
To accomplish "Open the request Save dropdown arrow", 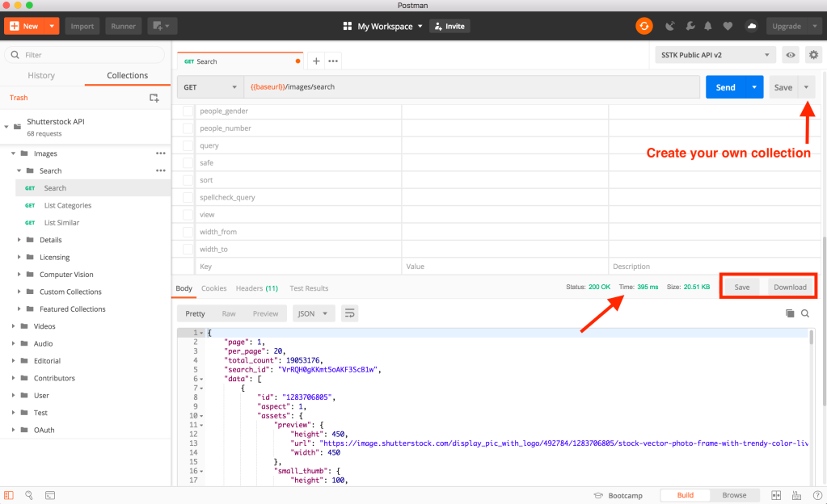I will point(807,87).
